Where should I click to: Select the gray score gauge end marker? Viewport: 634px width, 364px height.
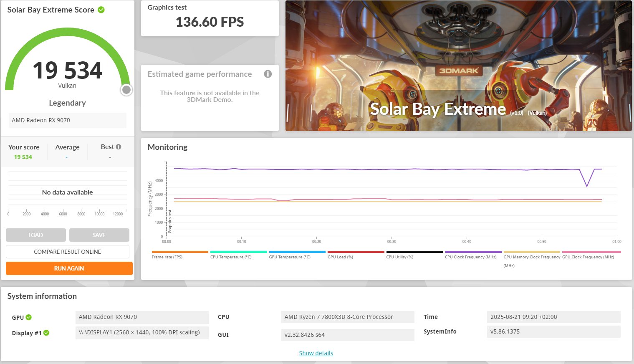pyautogui.click(x=126, y=90)
